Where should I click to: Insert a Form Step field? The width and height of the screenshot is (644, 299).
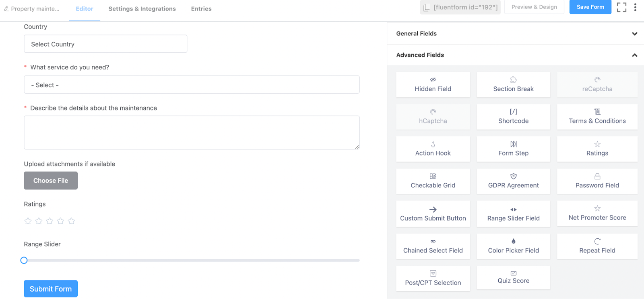tap(513, 149)
